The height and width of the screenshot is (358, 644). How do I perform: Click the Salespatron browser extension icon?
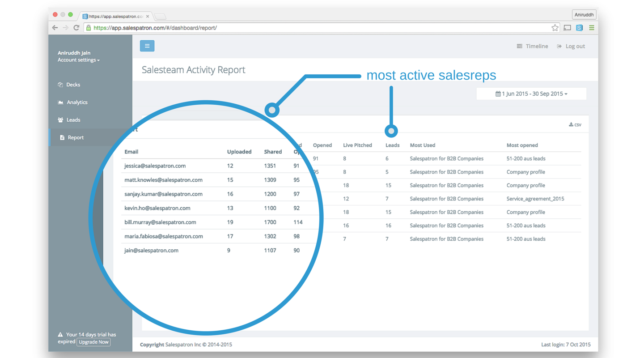point(579,28)
